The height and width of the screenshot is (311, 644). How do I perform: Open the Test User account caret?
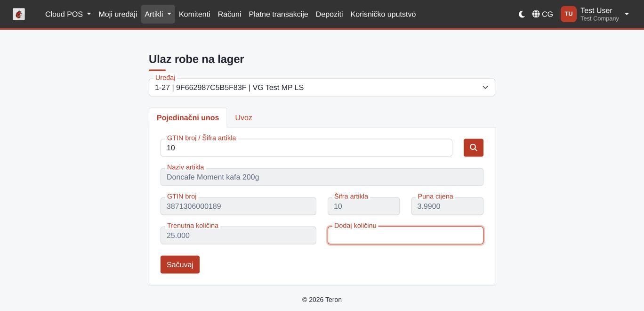click(x=627, y=14)
